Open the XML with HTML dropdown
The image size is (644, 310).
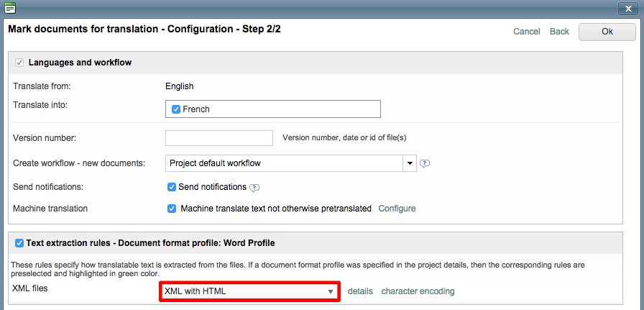249,291
